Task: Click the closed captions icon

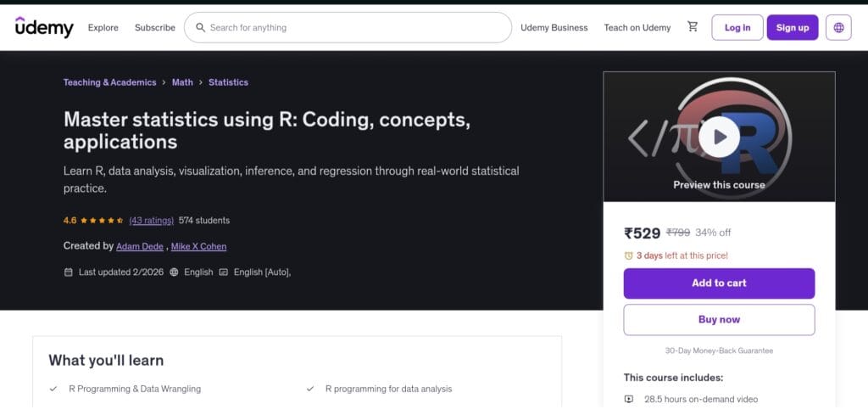Action: coord(223,272)
